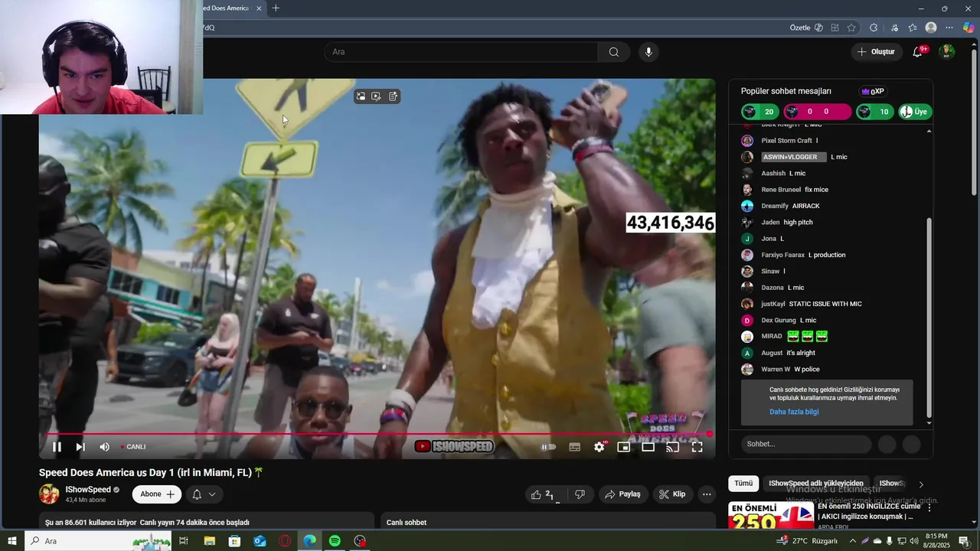
Task: Show hidden system tray icons
Action: pyautogui.click(x=853, y=541)
